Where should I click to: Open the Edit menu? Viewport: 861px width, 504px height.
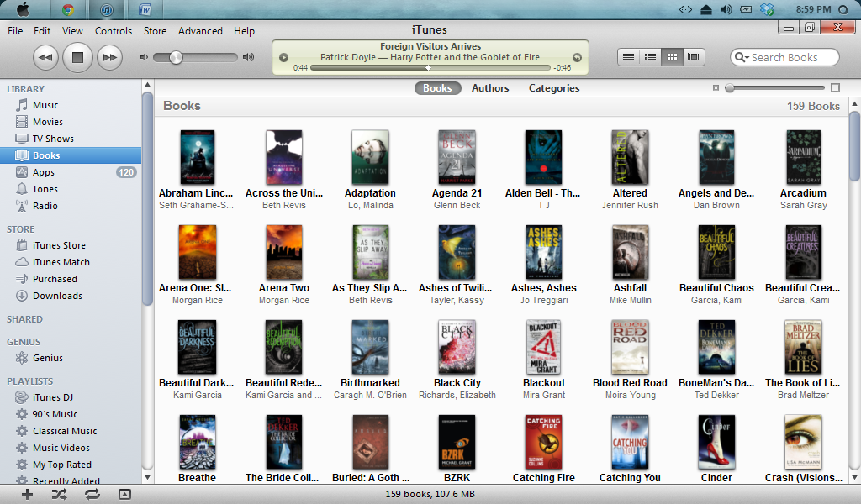(42, 31)
